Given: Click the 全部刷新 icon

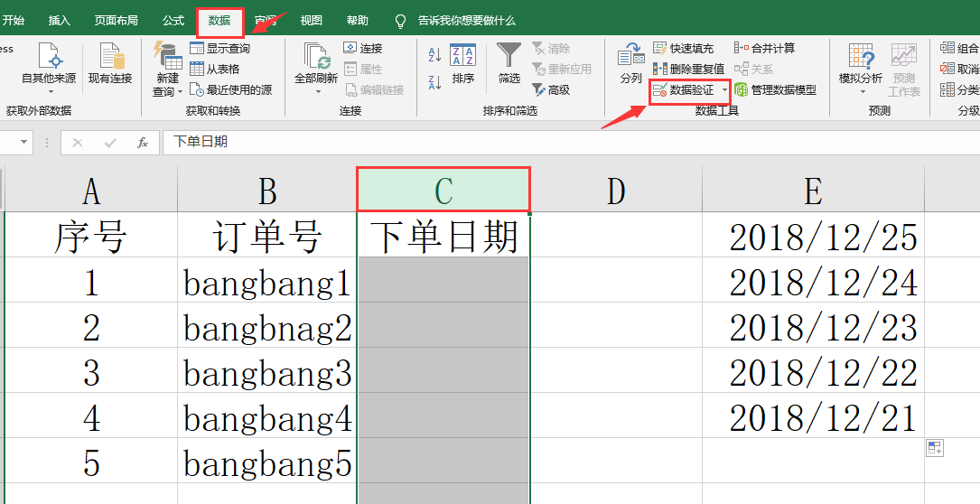Looking at the screenshot, I should click(317, 56).
